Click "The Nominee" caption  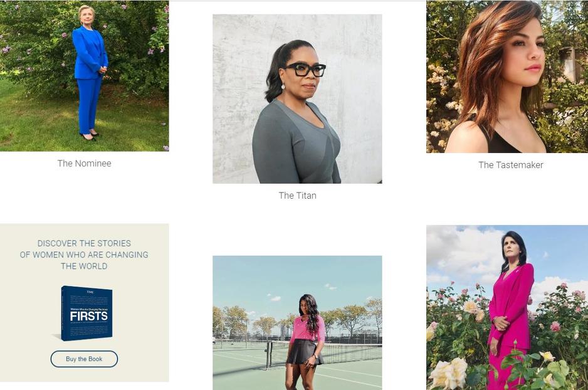85,164
